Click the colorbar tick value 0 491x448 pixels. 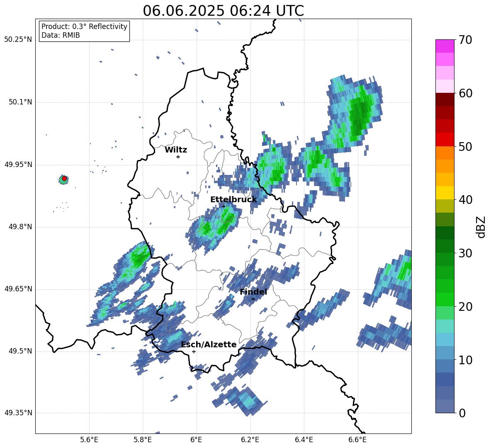pos(462,413)
